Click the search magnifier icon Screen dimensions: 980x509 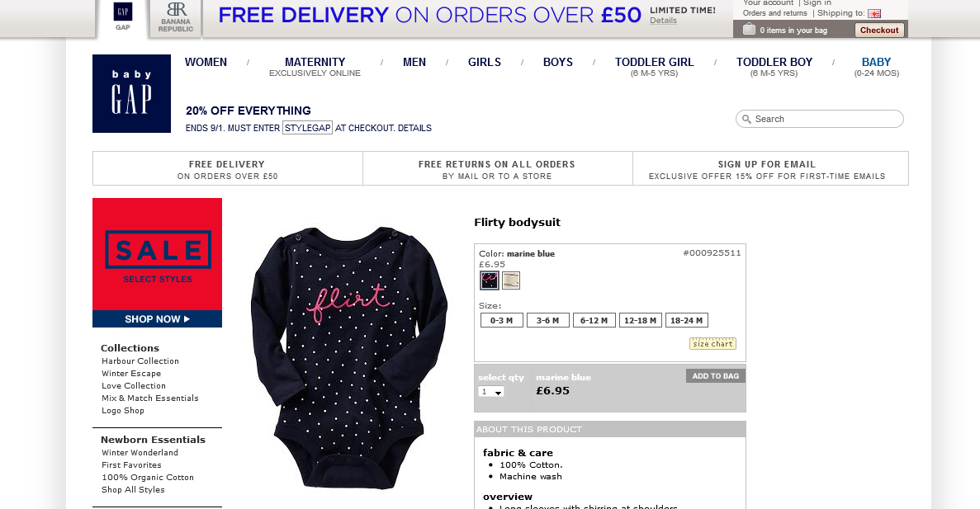pyautogui.click(x=746, y=120)
